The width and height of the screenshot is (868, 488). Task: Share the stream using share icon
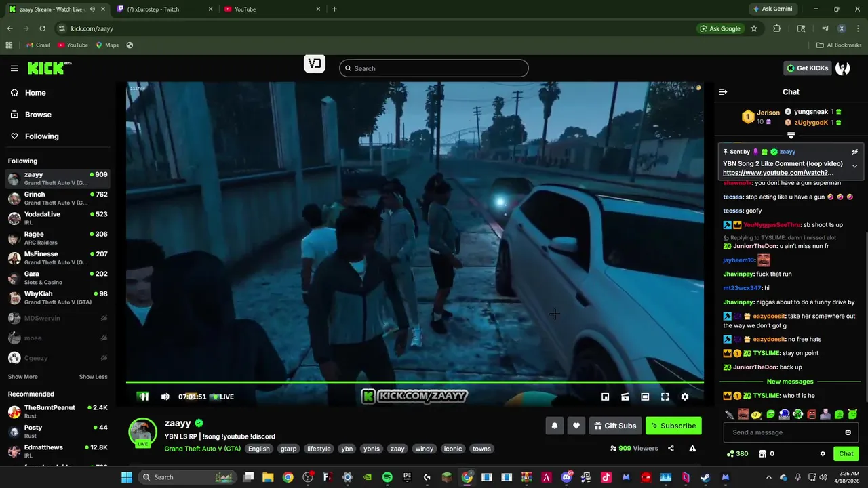point(671,448)
